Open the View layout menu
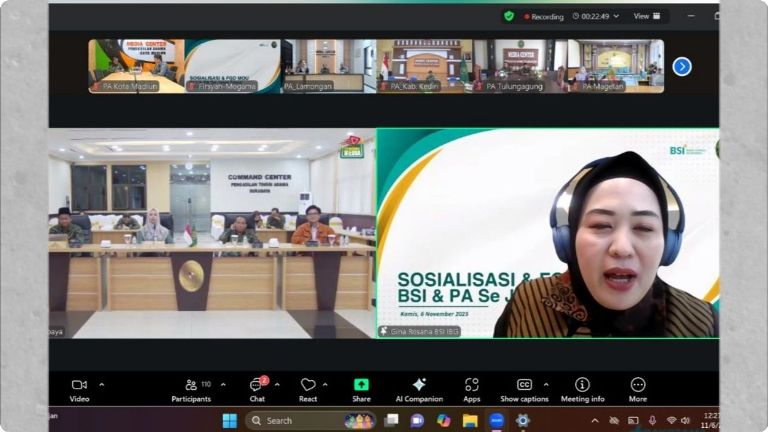 click(647, 16)
